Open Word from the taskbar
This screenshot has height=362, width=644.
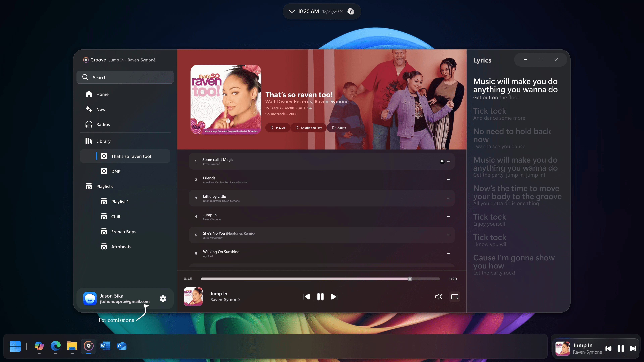point(105,346)
